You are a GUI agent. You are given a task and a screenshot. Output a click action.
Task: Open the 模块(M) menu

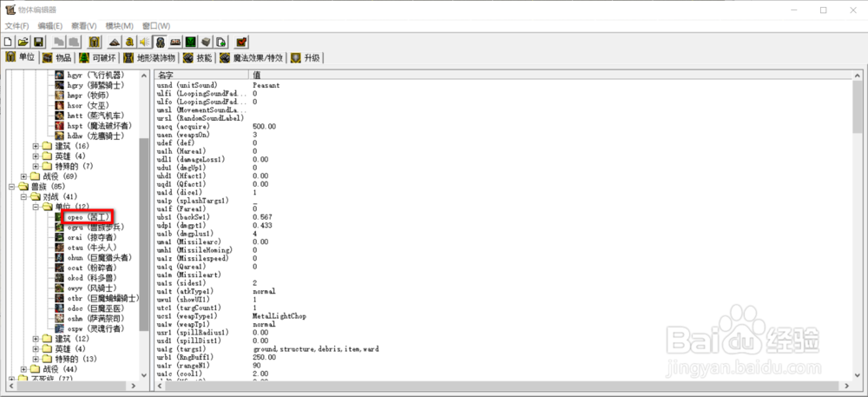tap(119, 26)
